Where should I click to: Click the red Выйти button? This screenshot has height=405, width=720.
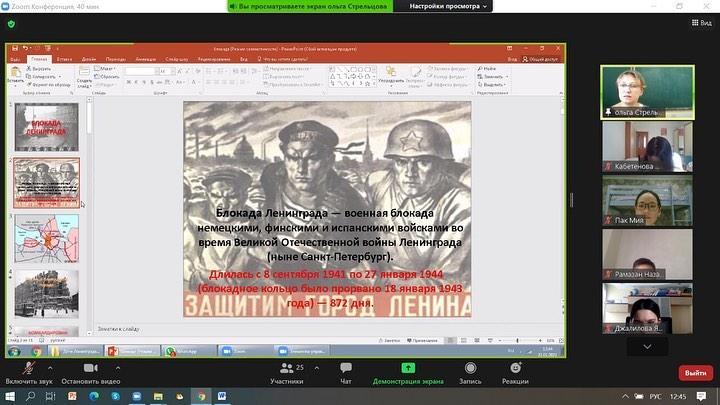tap(694, 372)
